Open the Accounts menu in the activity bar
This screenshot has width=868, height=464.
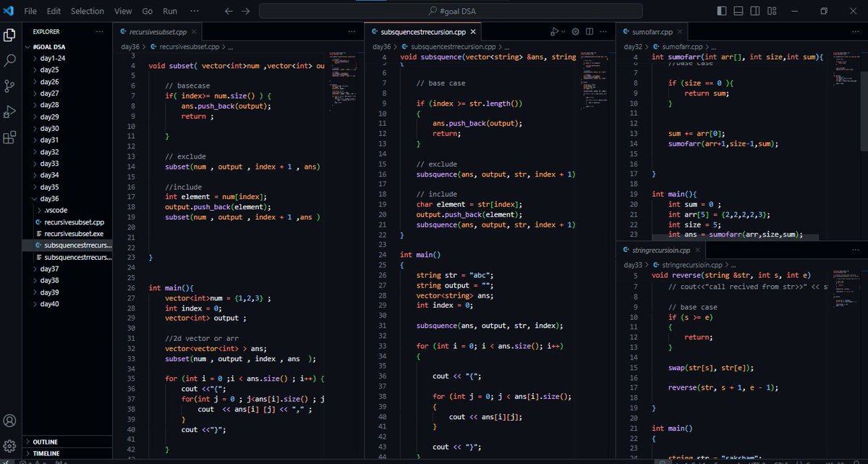(10, 421)
